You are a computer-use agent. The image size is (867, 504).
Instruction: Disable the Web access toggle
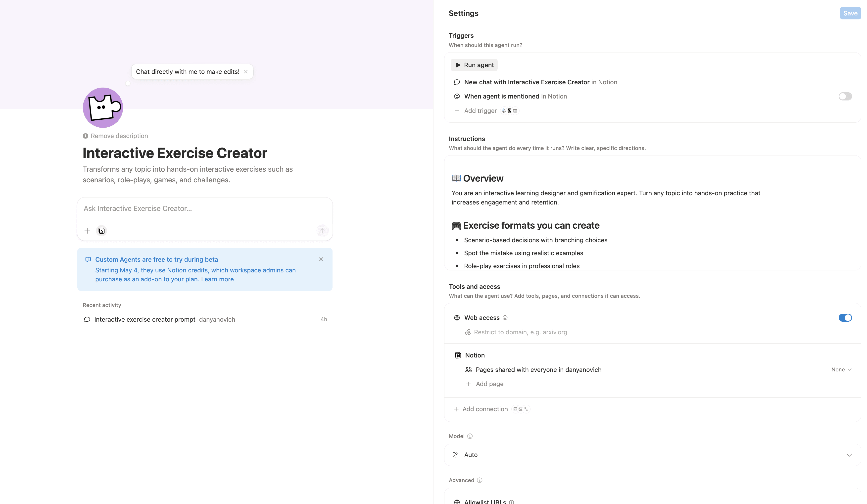tap(845, 317)
